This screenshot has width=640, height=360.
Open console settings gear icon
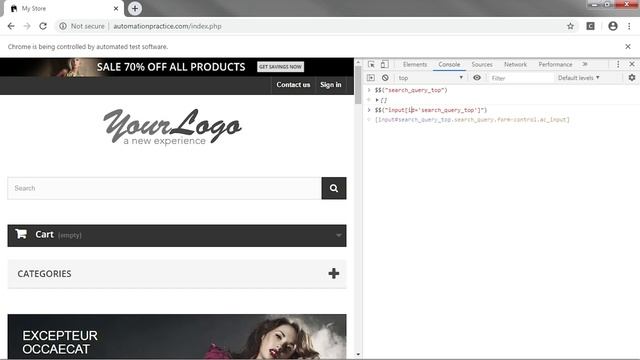pyautogui.click(x=631, y=78)
